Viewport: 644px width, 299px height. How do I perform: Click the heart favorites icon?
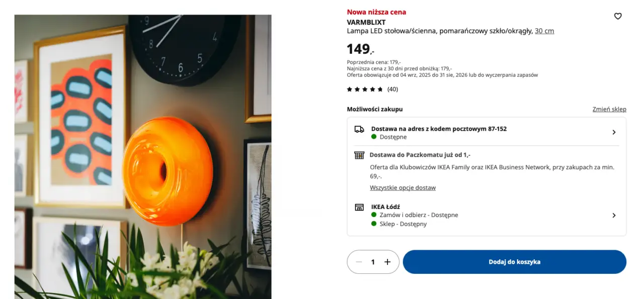618,16
